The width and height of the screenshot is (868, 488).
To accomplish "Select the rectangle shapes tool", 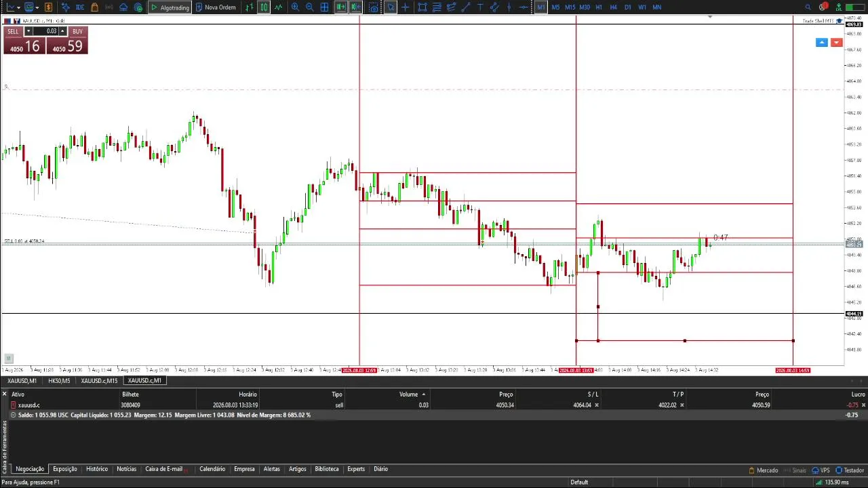I will (x=422, y=7).
